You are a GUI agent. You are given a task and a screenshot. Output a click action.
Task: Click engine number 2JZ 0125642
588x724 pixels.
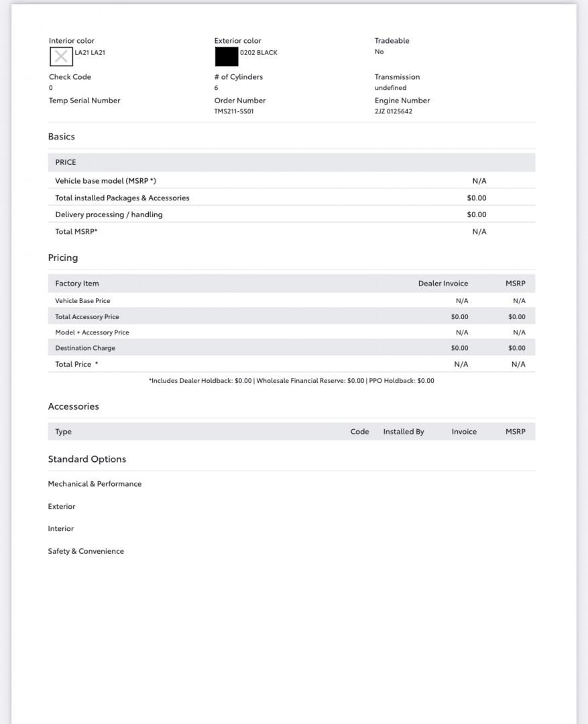pyautogui.click(x=394, y=111)
